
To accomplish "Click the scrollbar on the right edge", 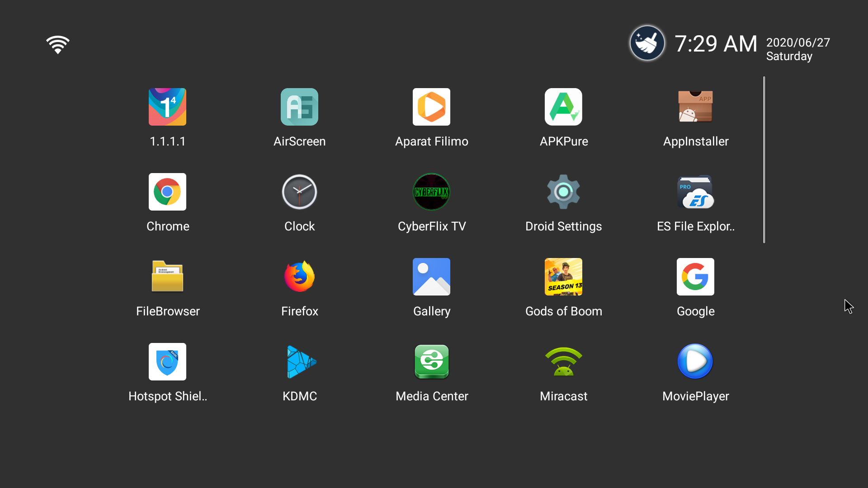I will [x=764, y=159].
